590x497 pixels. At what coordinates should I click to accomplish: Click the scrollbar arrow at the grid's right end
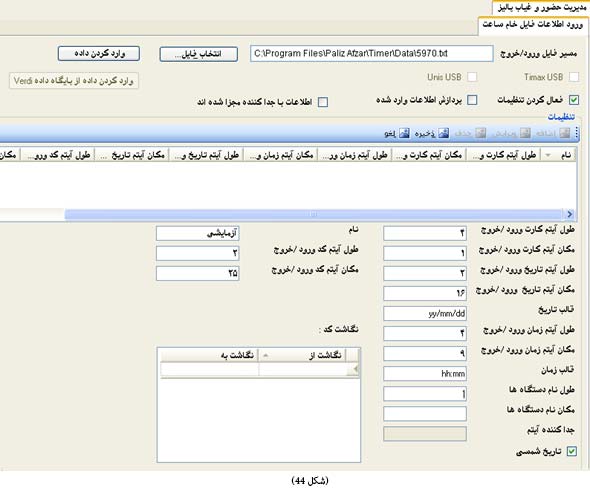pos(570,214)
